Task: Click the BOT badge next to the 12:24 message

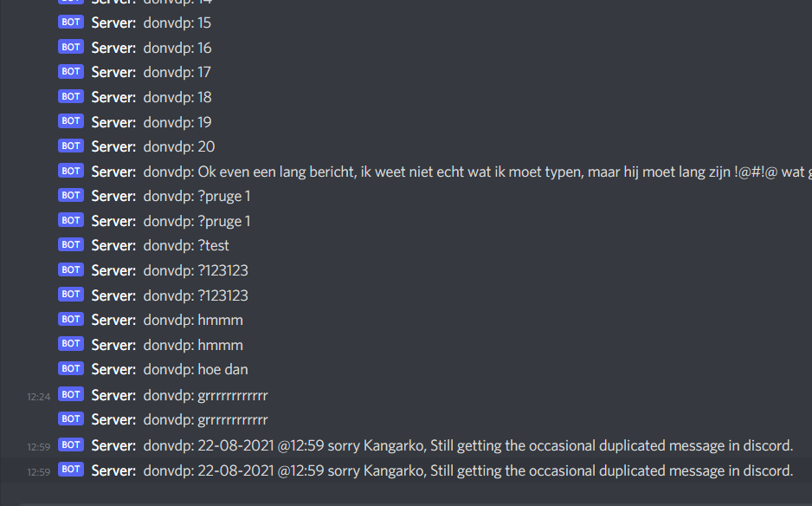Action: point(70,394)
